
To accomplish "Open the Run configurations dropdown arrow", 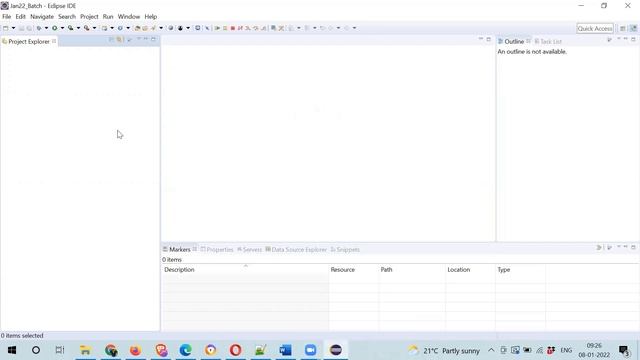I will (x=62, y=28).
